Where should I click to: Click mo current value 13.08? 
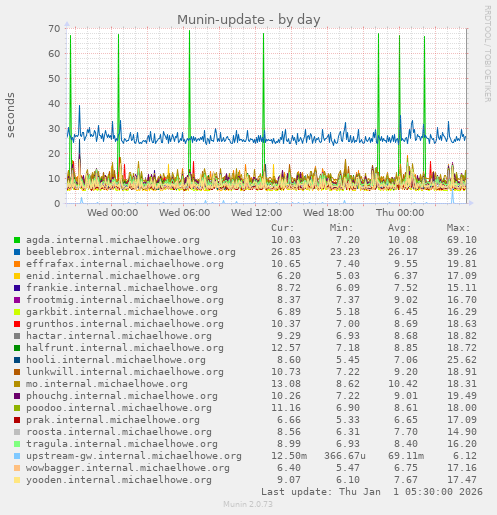[286, 384]
